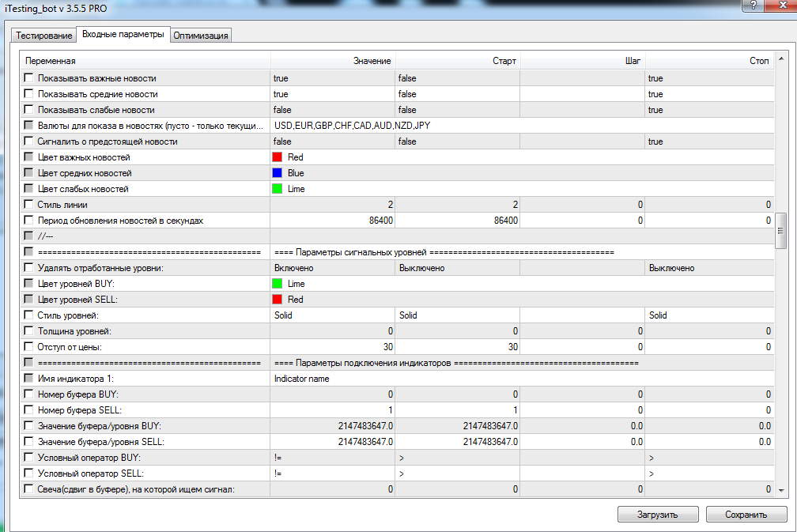Enable the Показывать важные новости checkbox

(x=29, y=78)
